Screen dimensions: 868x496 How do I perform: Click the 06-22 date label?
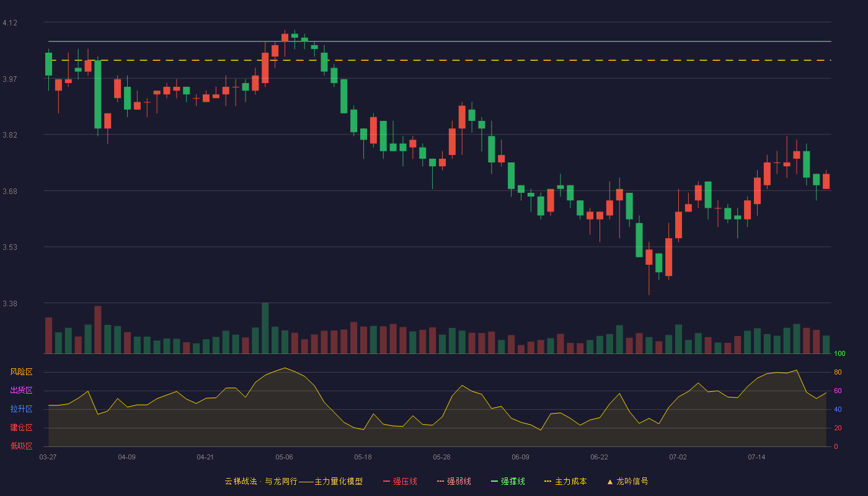tap(599, 457)
